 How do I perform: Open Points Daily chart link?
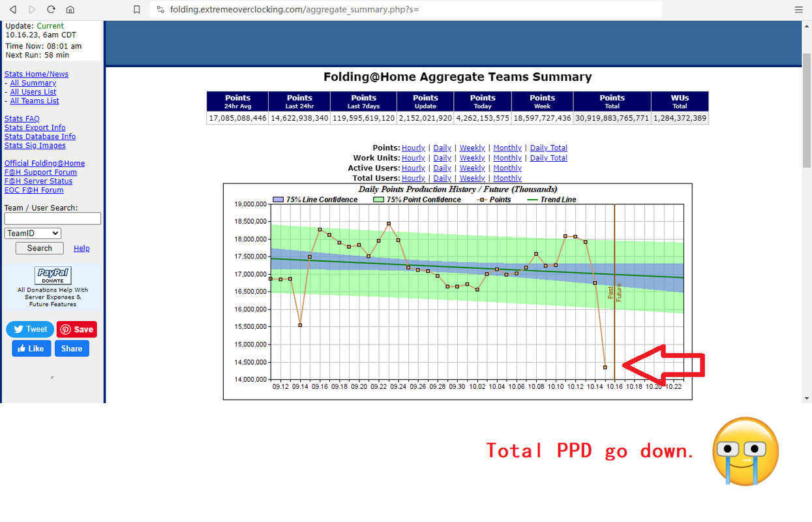[442, 148]
